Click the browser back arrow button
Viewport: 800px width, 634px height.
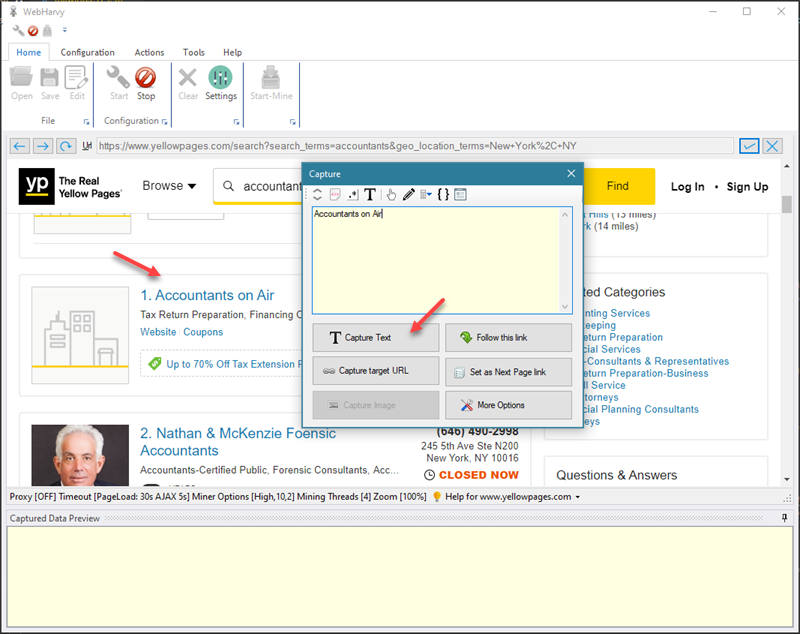pyautogui.click(x=19, y=146)
